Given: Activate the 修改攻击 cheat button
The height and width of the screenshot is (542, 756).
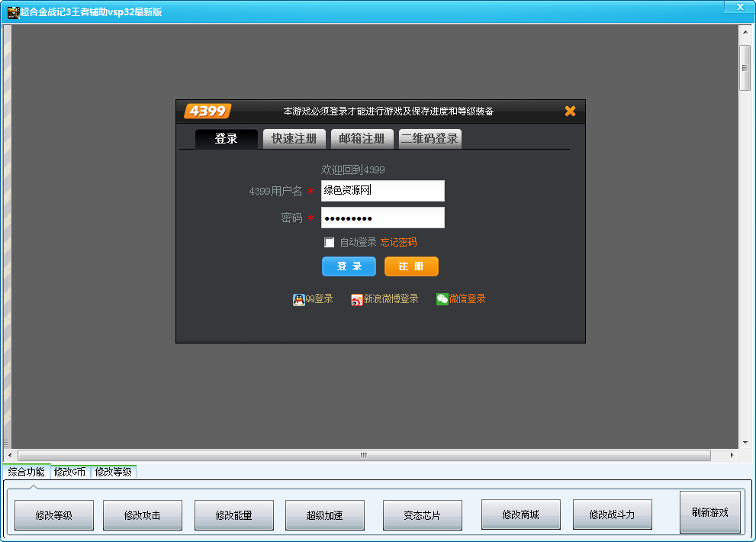Looking at the screenshot, I should pos(142,515).
